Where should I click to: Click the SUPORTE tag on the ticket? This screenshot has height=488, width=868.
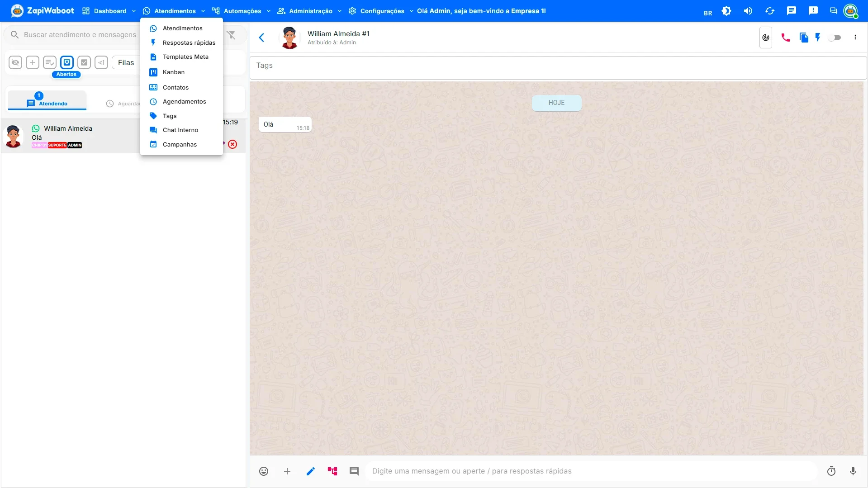[x=57, y=145]
